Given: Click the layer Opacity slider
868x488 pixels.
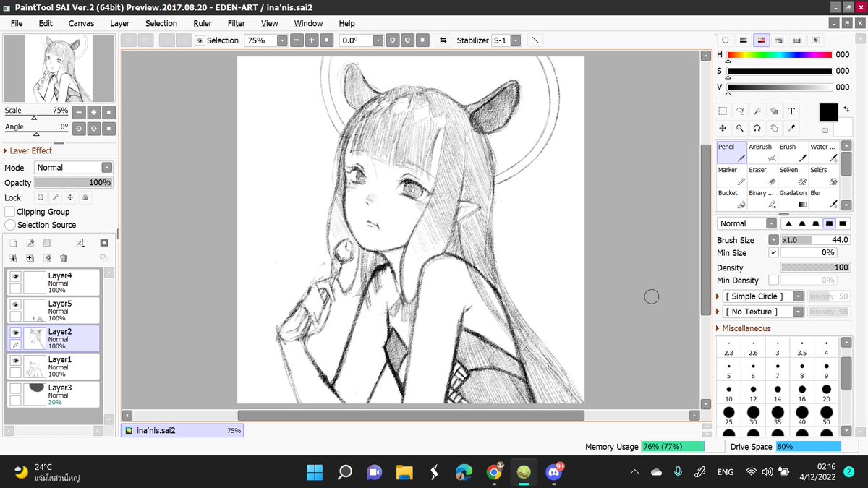Looking at the screenshot, I should tap(73, 183).
